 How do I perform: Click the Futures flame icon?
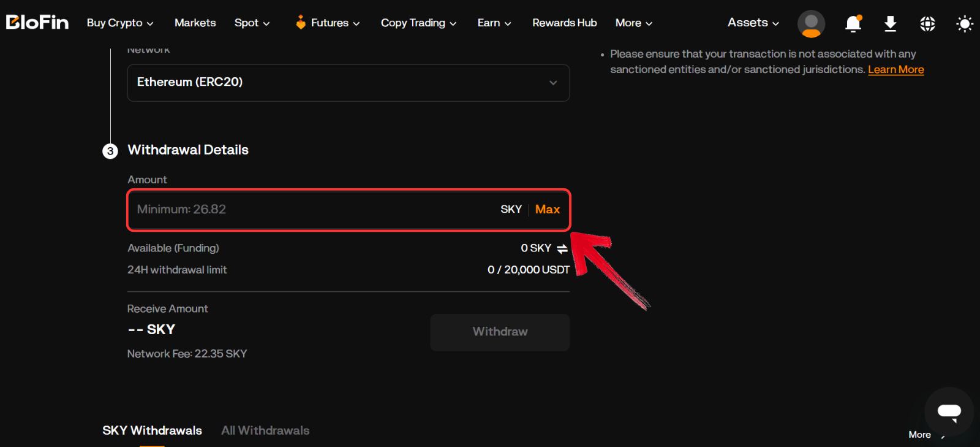coord(300,23)
